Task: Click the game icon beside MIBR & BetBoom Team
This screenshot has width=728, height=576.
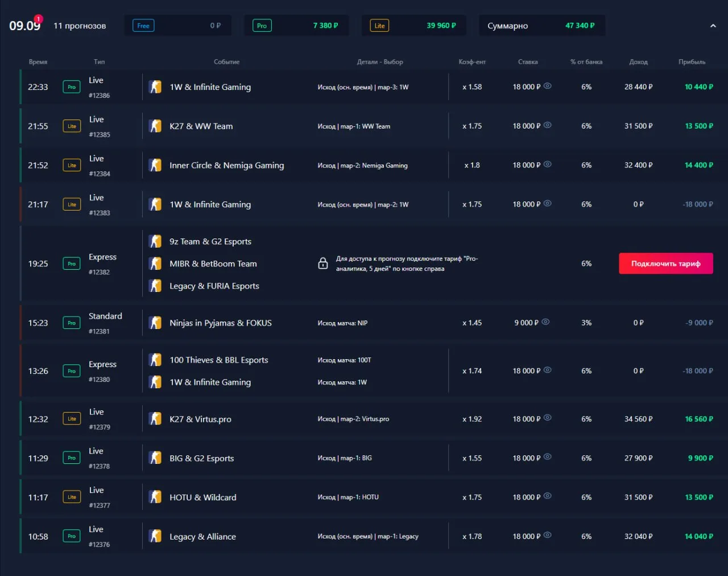Action: (155, 264)
